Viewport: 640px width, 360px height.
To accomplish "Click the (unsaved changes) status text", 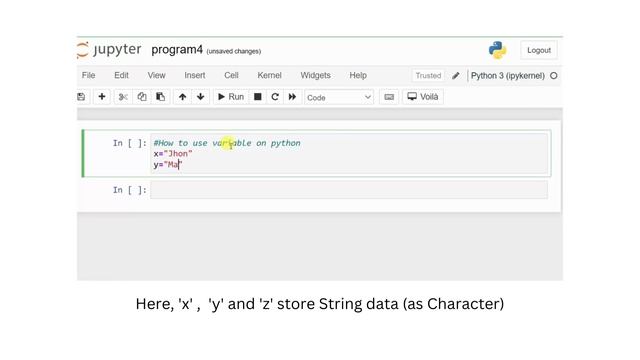I will 233,51.
